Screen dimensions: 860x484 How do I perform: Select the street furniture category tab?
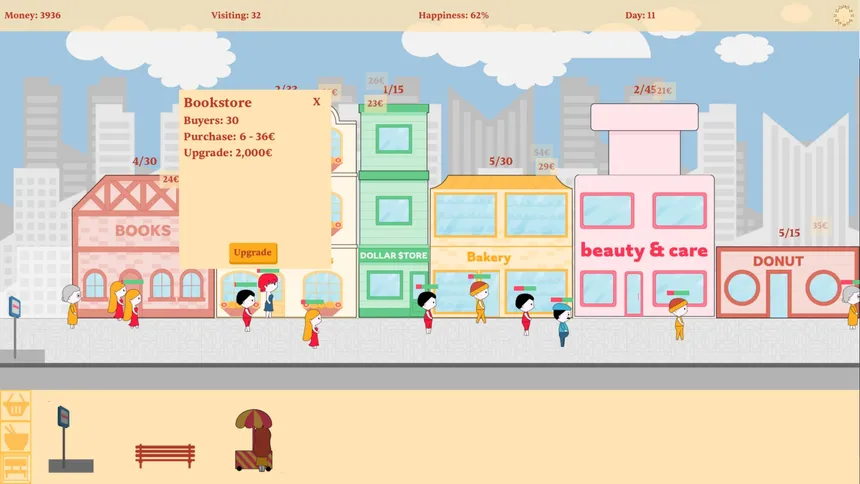tap(15, 468)
